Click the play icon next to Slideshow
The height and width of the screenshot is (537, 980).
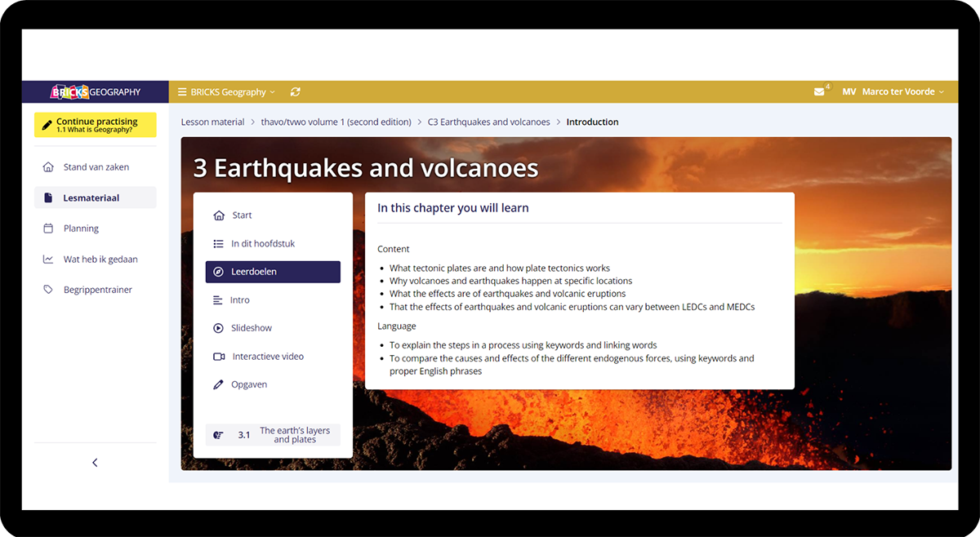coord(218,328)
